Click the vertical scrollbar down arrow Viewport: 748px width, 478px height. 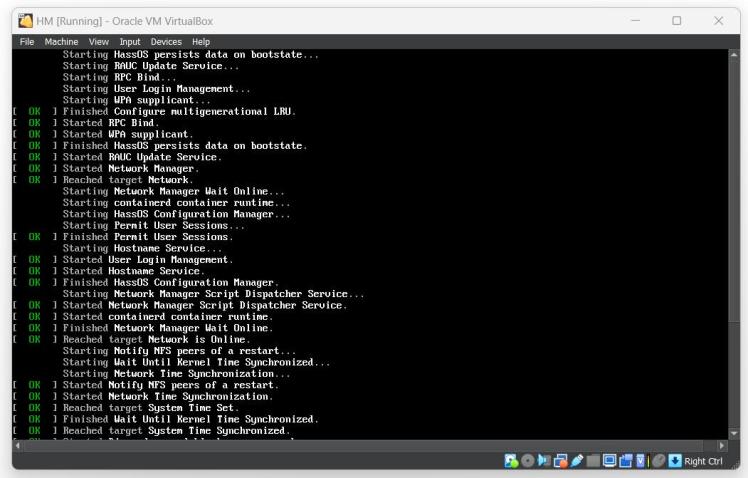pos(734,433)
